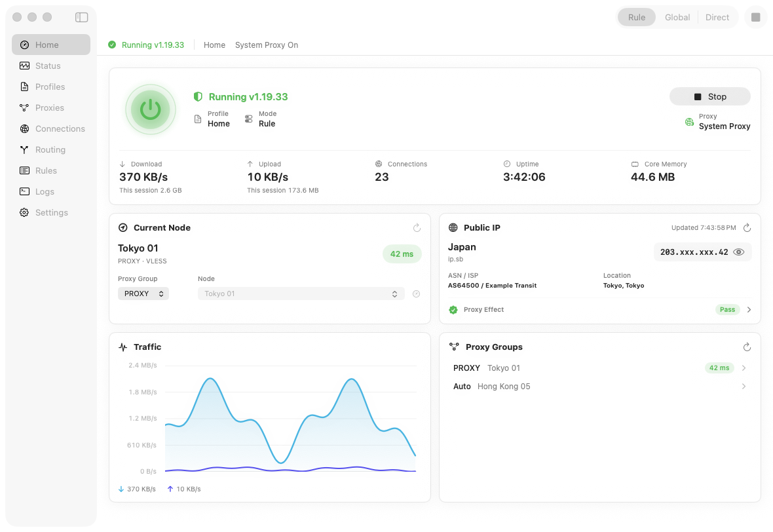Click the Current Node compass icon
The height and width of the screenshot is (532, 773).
click(x=123, y=228)
